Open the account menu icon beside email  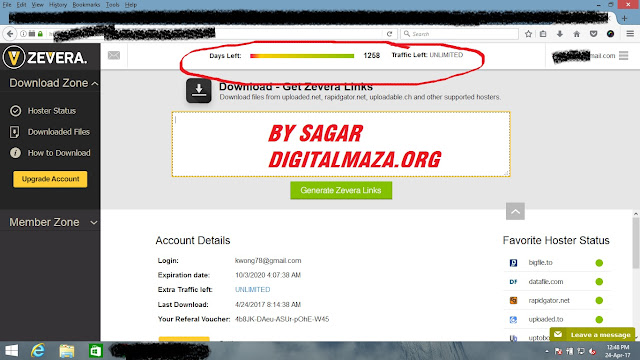click(623, 56)
